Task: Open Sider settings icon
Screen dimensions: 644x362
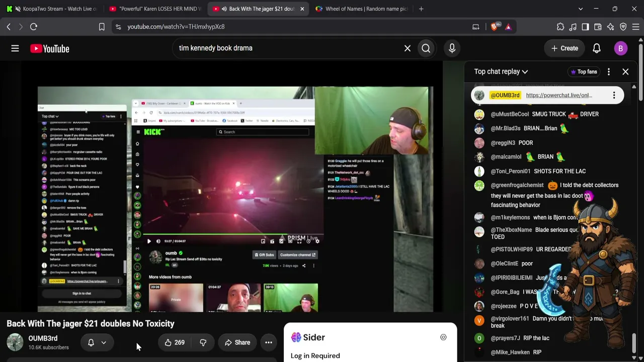Action: (443, 337)
